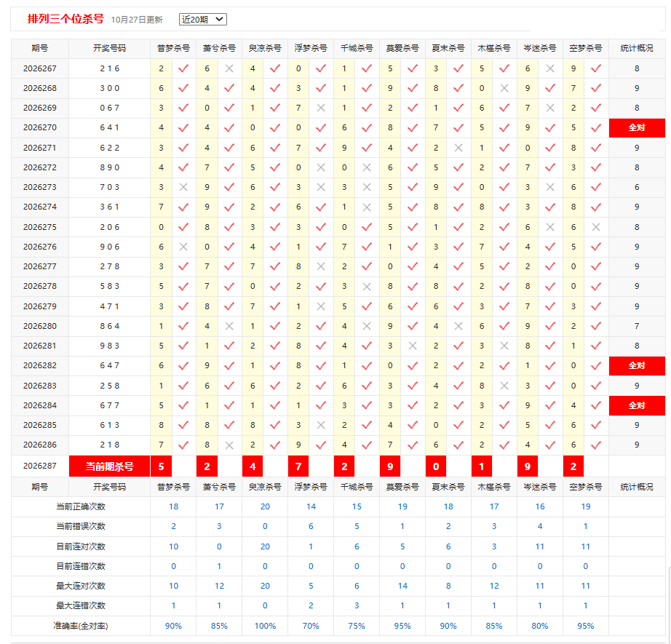Click the gray X for 岑迷杀号 in row 2026267

pyautogui.click(x=550, y=68)
